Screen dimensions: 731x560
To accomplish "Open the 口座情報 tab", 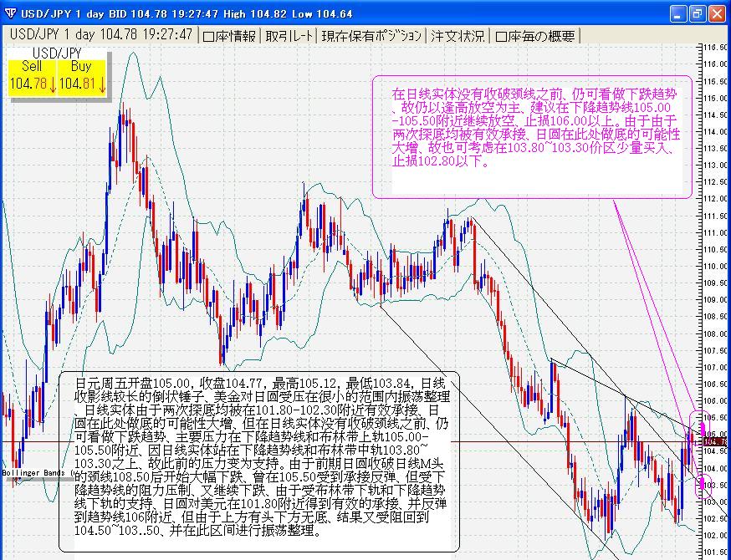I will click(x=230, y=36).
